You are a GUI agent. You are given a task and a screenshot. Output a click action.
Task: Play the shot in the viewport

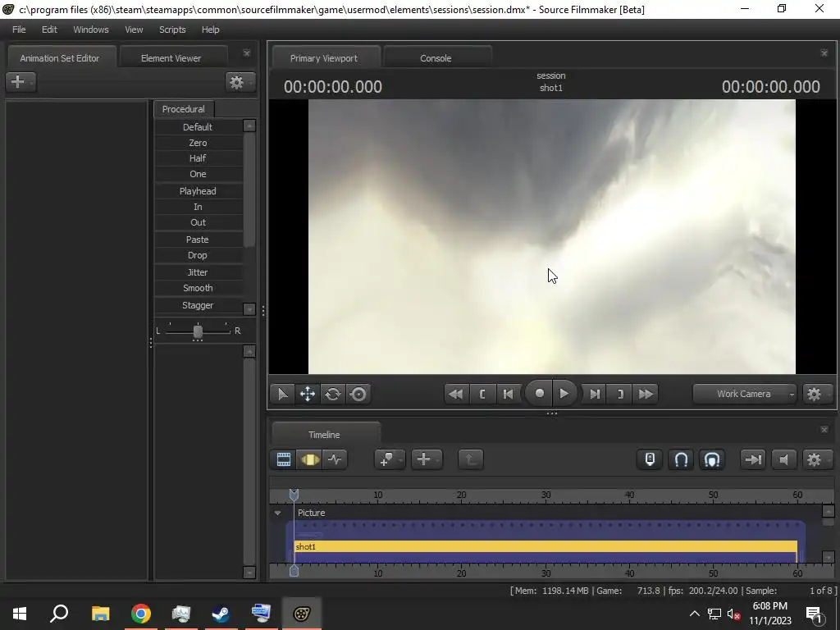tap(564, 394)
